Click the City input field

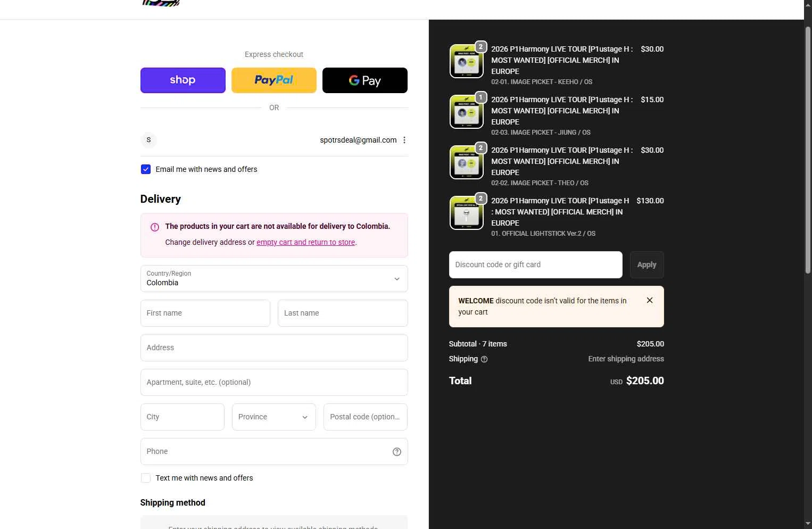pos(183,417)
